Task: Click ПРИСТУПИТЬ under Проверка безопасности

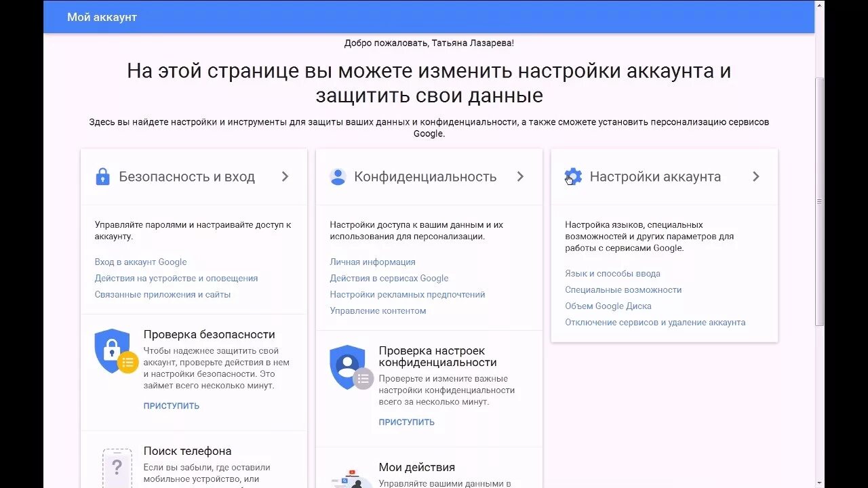Action: tap(172, 406)
